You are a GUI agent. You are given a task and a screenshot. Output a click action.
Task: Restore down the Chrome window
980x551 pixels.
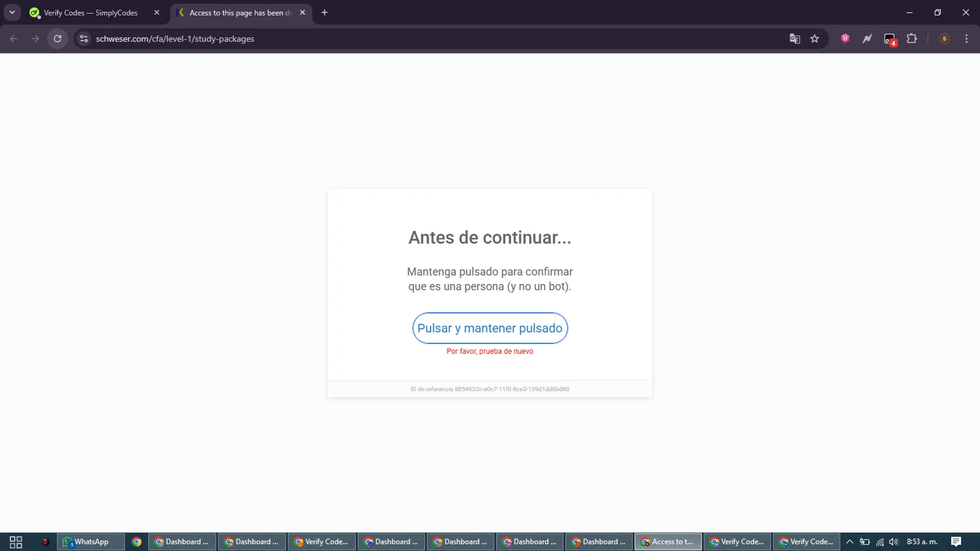(x=938, y=12)
